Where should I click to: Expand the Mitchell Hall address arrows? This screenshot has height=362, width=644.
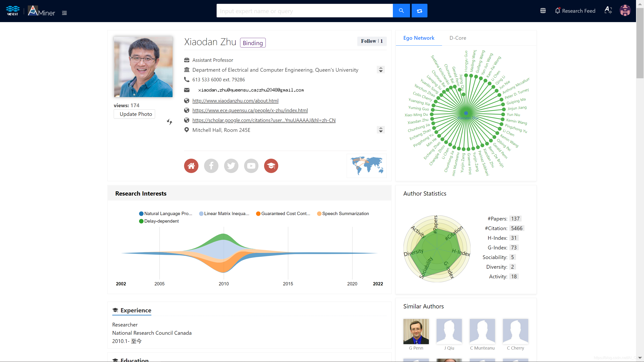click(381, 130)
